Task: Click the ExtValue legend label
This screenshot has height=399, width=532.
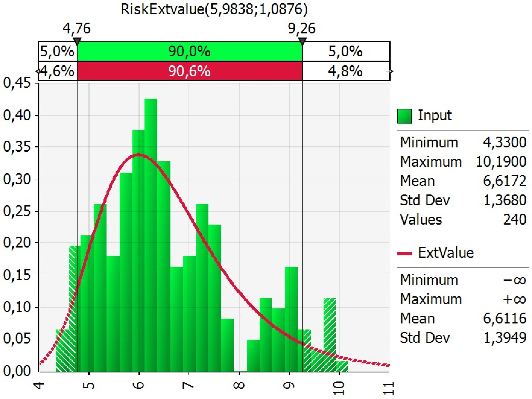Action: click(446, 253)
